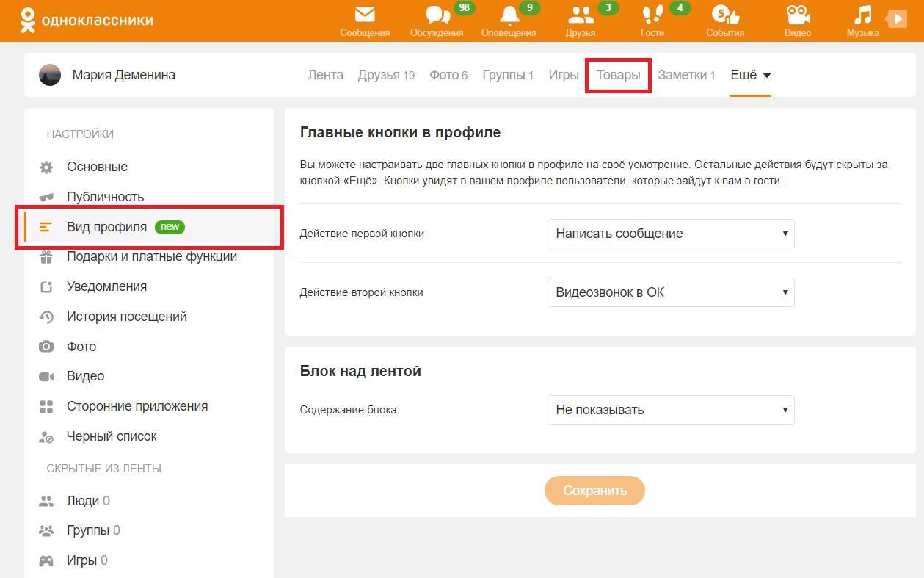
Task: Open Сторонние приложения link
Action: click(x=137, y=406)
